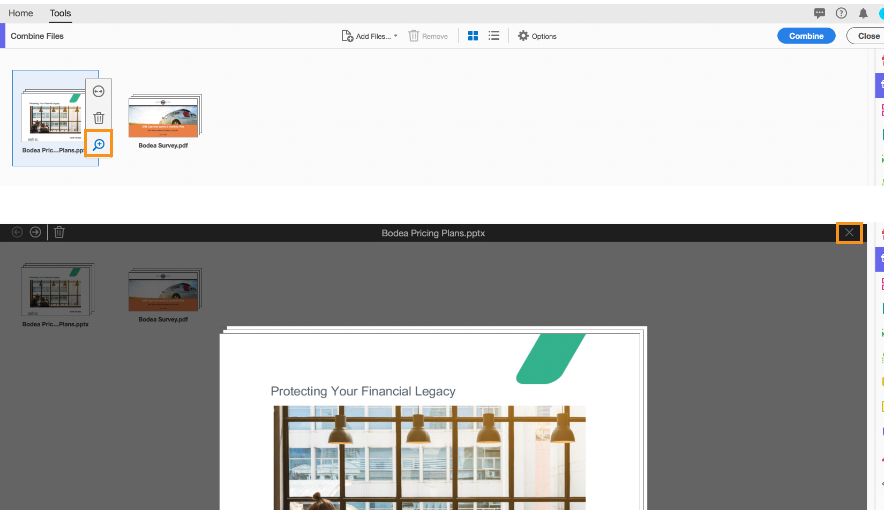Click the Remove trash button in toolbar

[428, 36]
